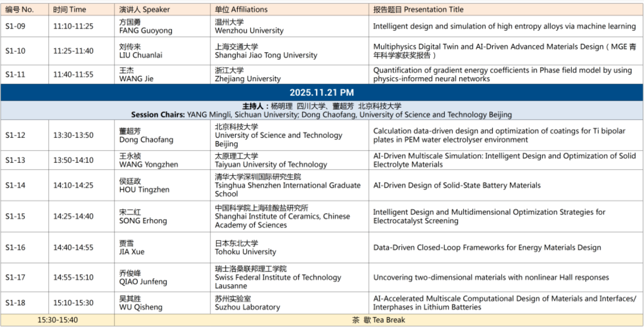Select the 13:30-13:50 time cell
Screen dimensions: 644x327
pos(73,135)
